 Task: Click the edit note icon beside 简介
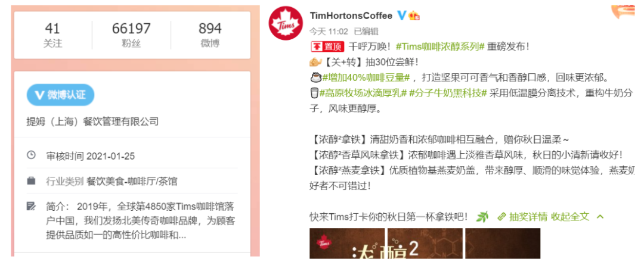tap(31, 206)
